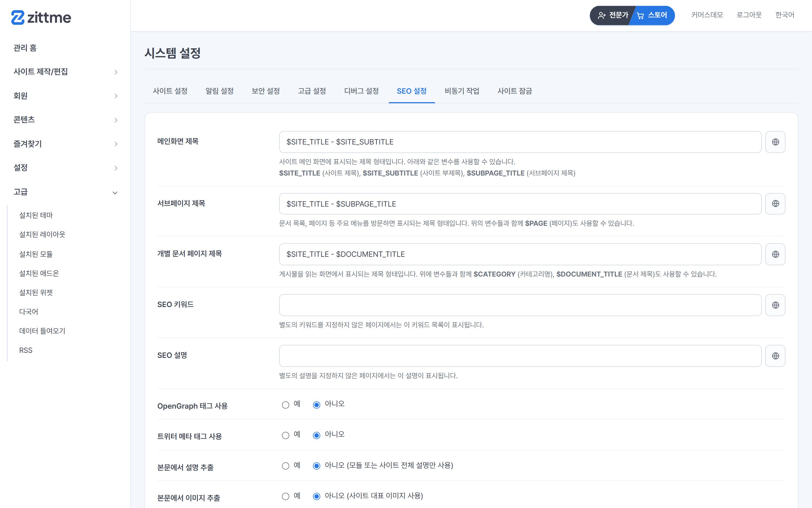Expand 사이트 제작/편집 menu chevron
812x508 pixels.
click(116, 72)
